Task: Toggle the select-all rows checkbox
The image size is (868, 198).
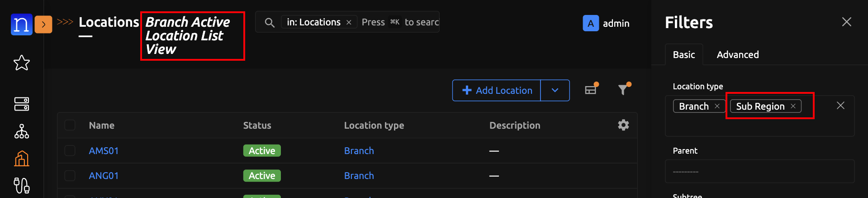Action: pos(70,125)
